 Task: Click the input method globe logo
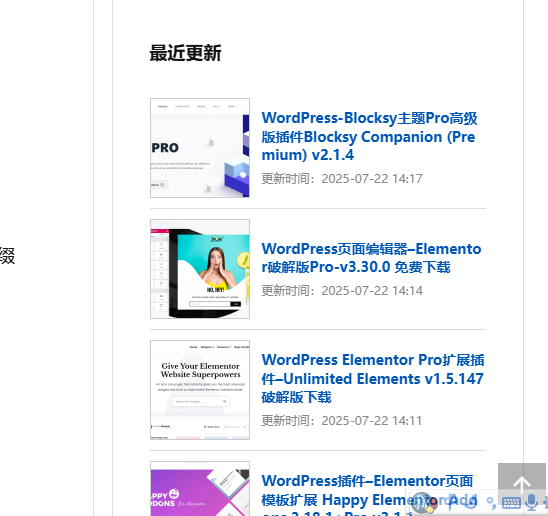pyautogui.click(x=424, y=502)
